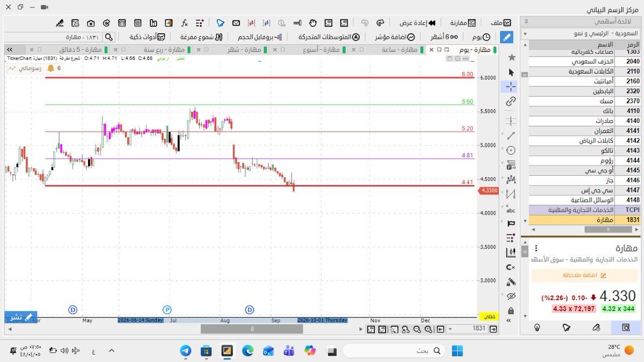
Task: Select جاز 4146 in watchlist
Action: [x=584, y=180]
